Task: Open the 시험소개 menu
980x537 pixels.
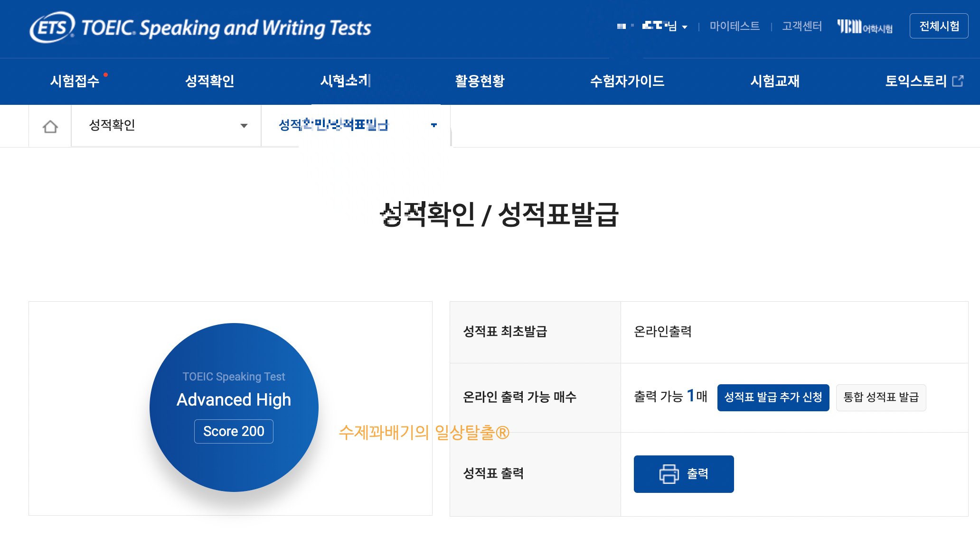Action: click(345, 81)
